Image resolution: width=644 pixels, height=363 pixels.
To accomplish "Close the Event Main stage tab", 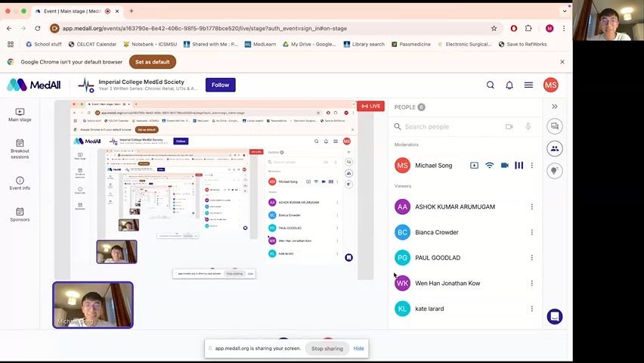I will [x=117, y=11].
